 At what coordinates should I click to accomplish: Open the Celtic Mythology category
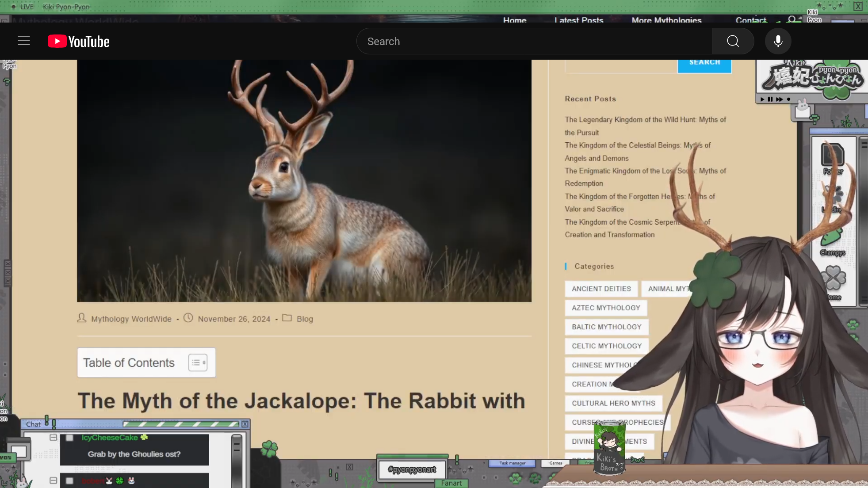click(606, 346)
